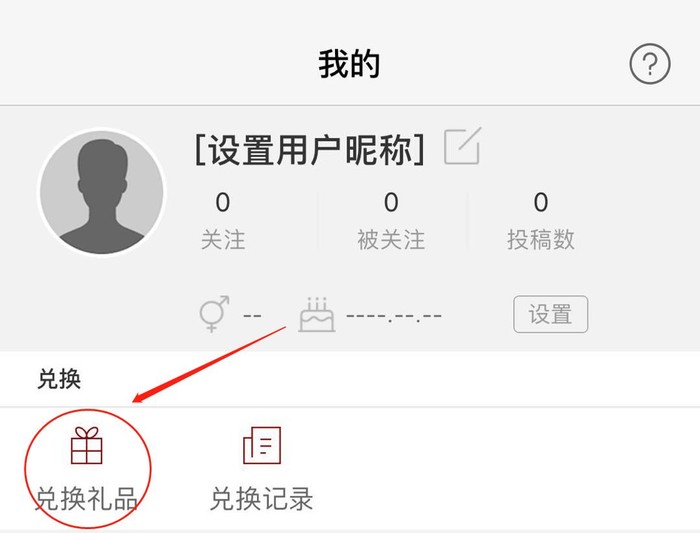Click the 兑换 section header
The image size is (700, 533).
click(59, 379)
